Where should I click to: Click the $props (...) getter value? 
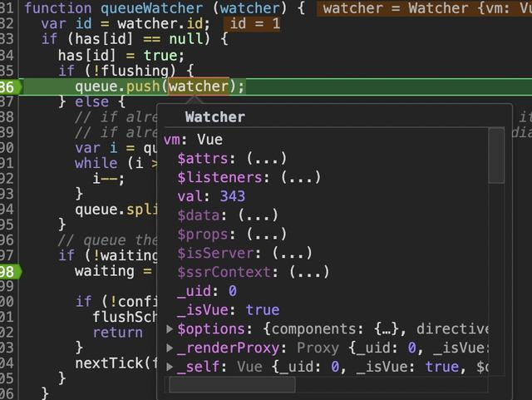coord(267,235)
